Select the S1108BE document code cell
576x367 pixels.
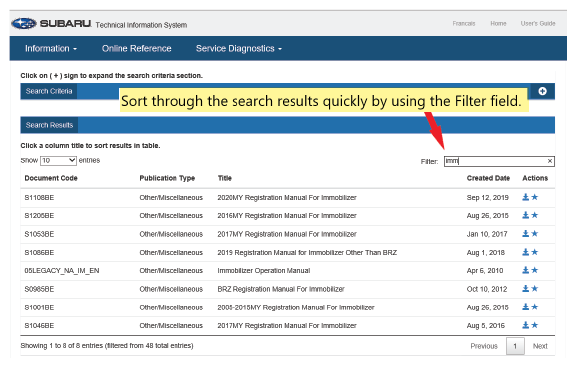click(x=39, y=198)
